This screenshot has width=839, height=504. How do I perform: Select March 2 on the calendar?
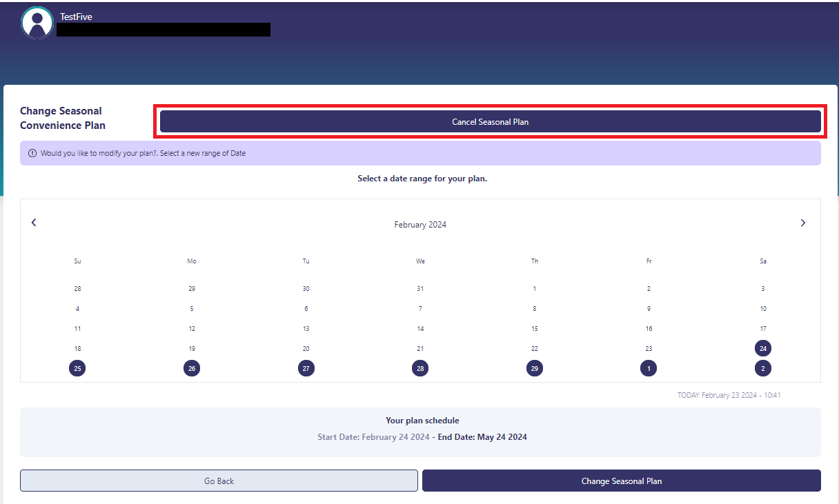coord(762,368)
